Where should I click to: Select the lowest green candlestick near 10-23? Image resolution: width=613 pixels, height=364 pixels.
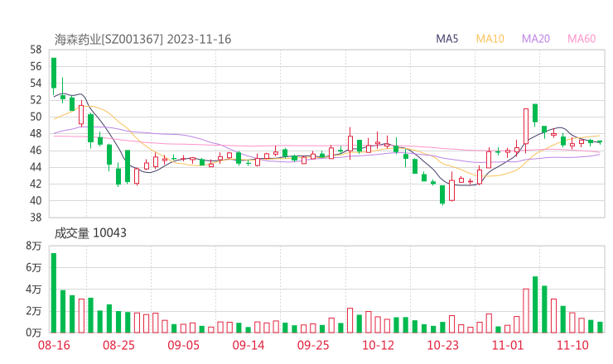tap(442, 194)
